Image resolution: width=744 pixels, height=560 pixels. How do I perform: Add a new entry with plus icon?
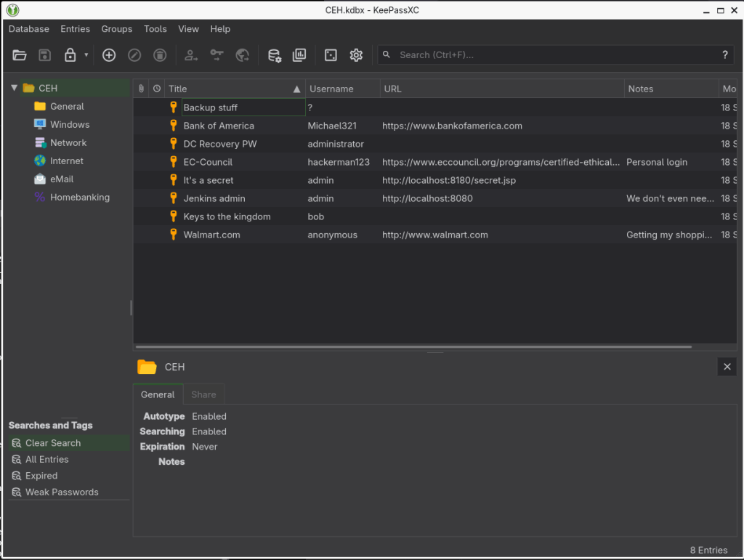[x=109, y=55]
